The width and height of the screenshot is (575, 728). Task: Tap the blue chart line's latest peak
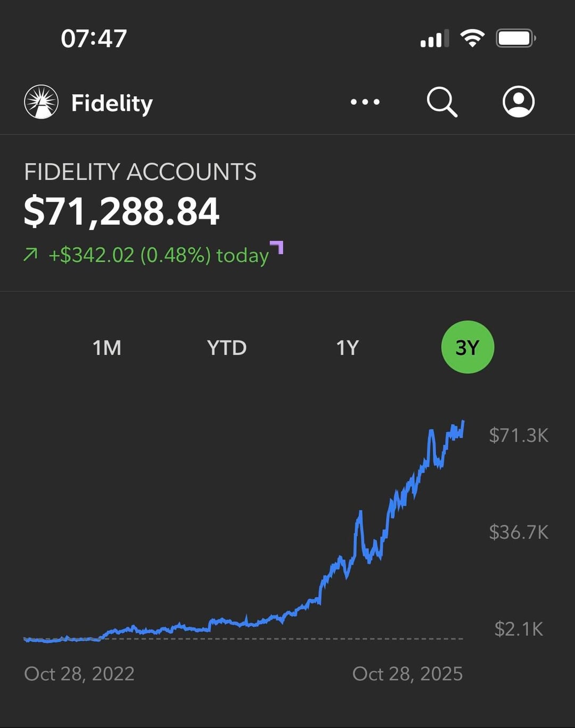click(463, 423)
